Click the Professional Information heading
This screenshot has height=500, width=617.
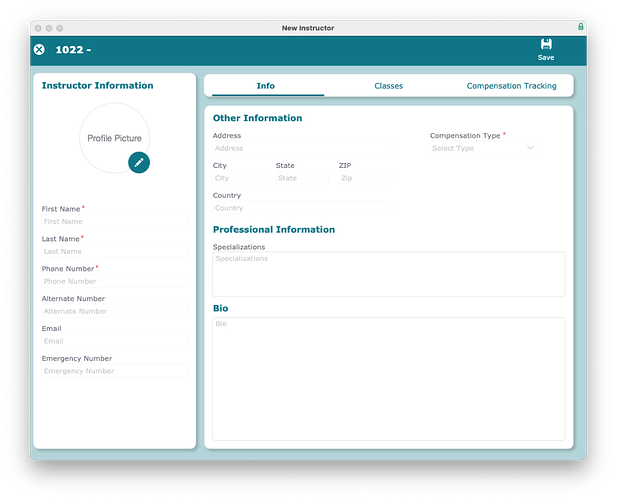point(274,230)
